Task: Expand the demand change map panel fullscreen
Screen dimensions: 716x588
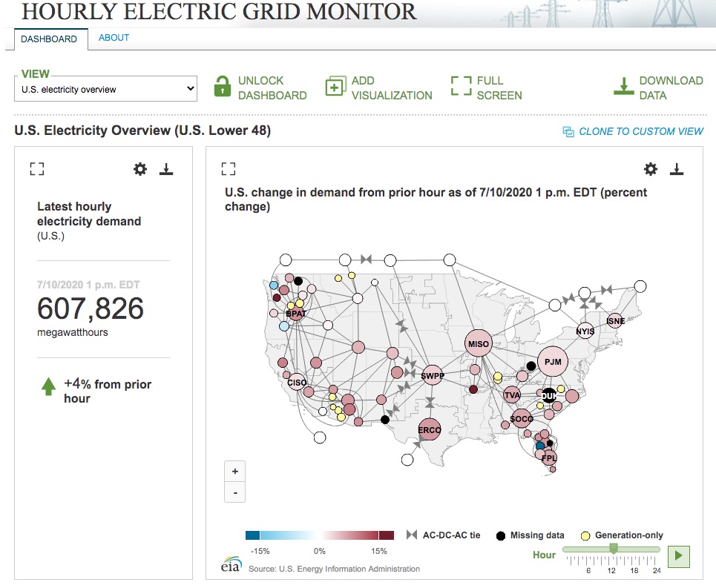Action: (x=229, y=169)
